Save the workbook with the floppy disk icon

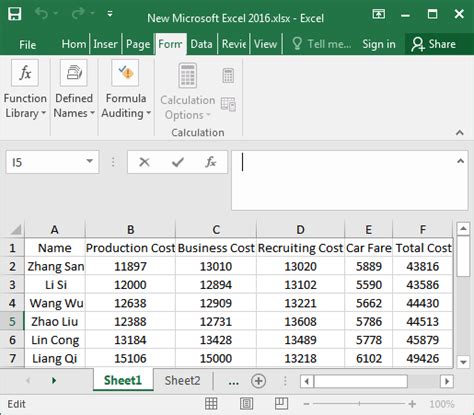[x=15, y=14]
